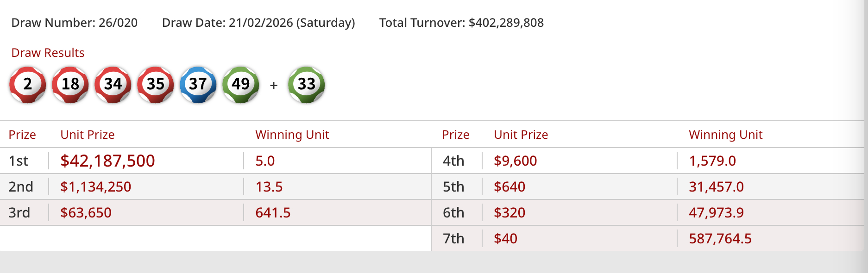This screenshot has width=868, height=273.
Task: Click the Draw Results heading
Action: [x=48, y=53]
